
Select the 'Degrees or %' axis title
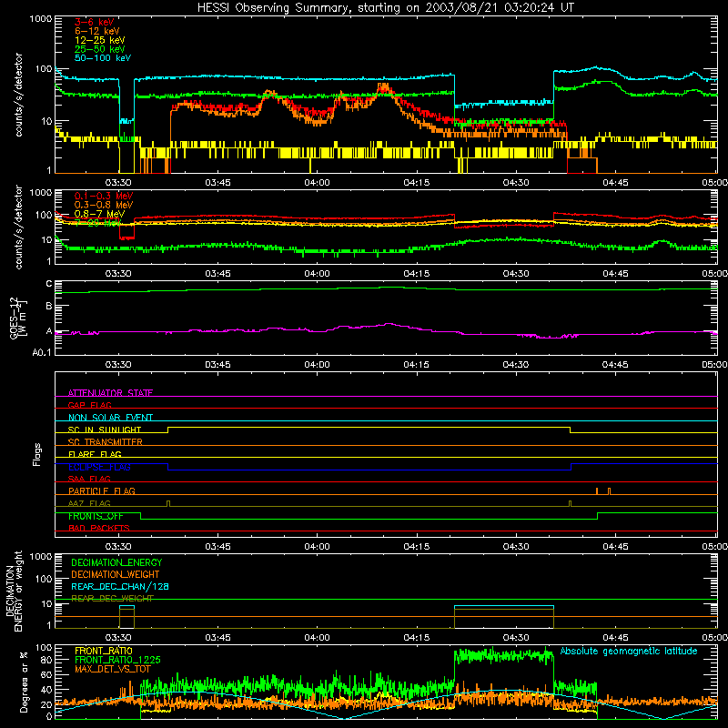(x=24, y=682)
